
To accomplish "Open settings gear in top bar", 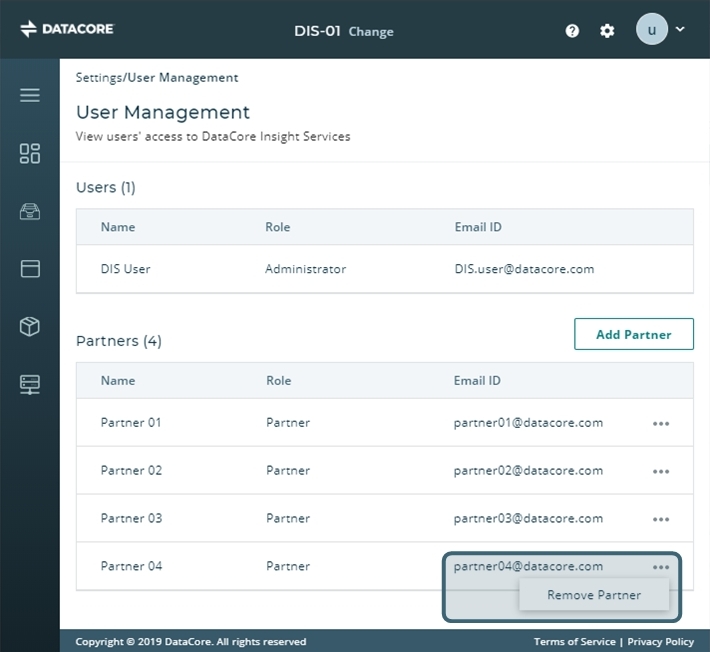I will 607,31.
